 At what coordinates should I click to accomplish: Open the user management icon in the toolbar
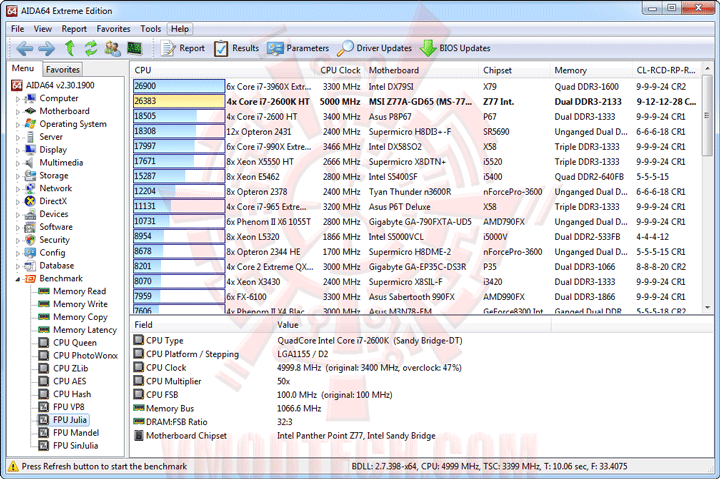click(112, 48)
